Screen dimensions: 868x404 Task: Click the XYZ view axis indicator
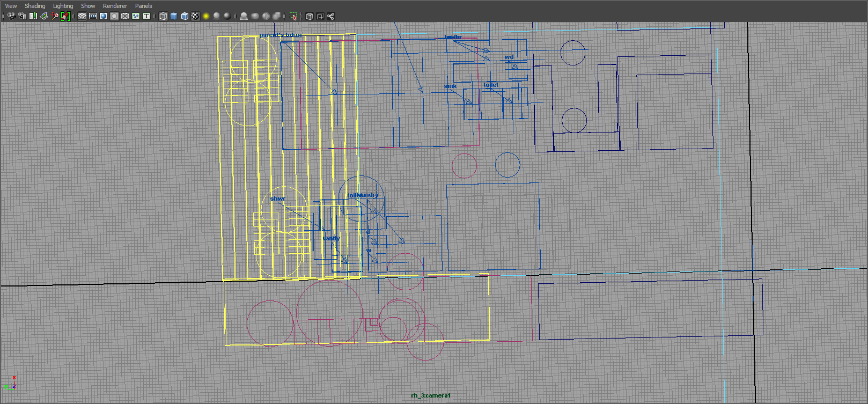10,383
